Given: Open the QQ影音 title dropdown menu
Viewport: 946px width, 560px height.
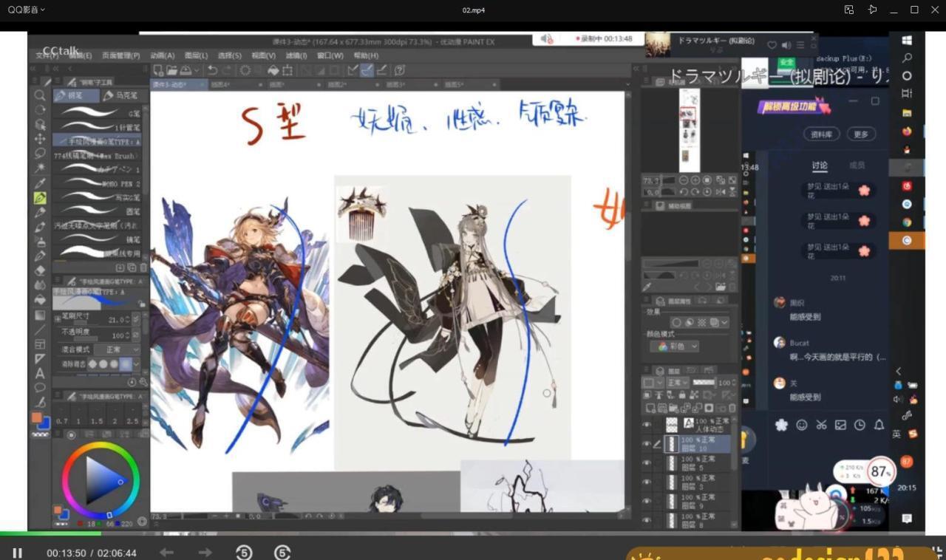Looking at the screenshot, I should [27, 10].
